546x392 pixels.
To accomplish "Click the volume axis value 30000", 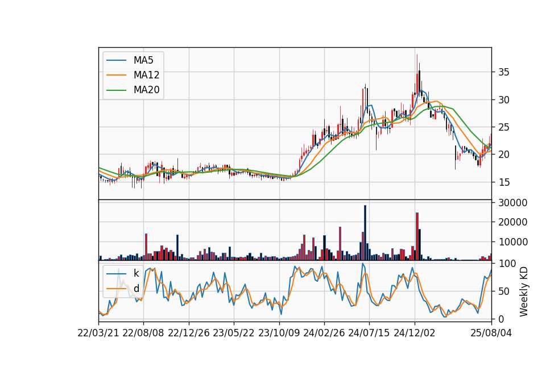I will [x=513, y=203].
